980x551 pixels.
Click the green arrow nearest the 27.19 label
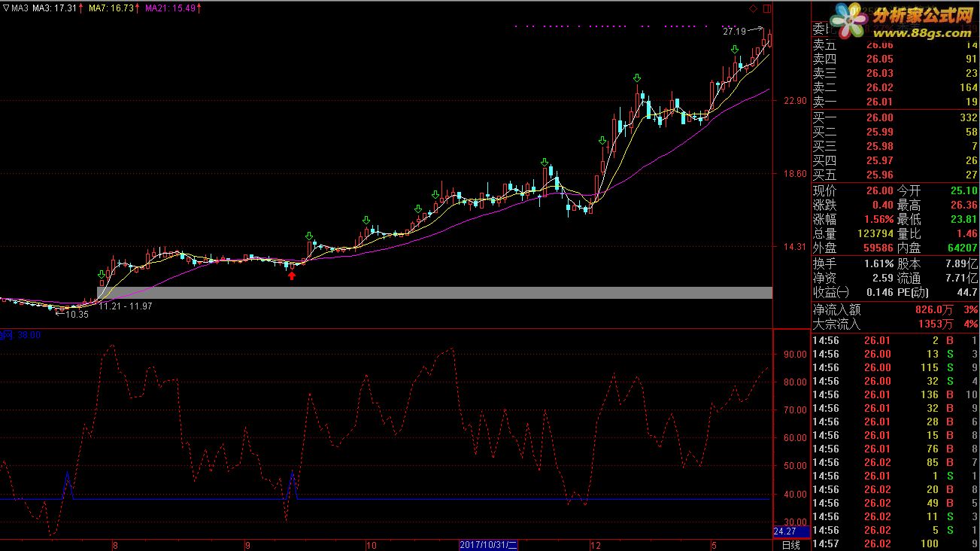tap(735, 50)
